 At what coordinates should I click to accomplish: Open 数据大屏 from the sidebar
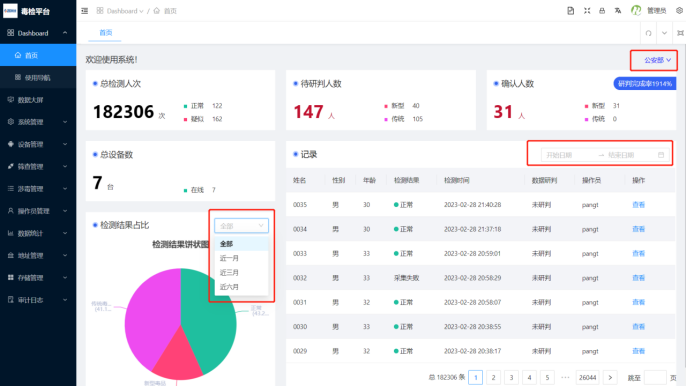click(x=38, y=100)
